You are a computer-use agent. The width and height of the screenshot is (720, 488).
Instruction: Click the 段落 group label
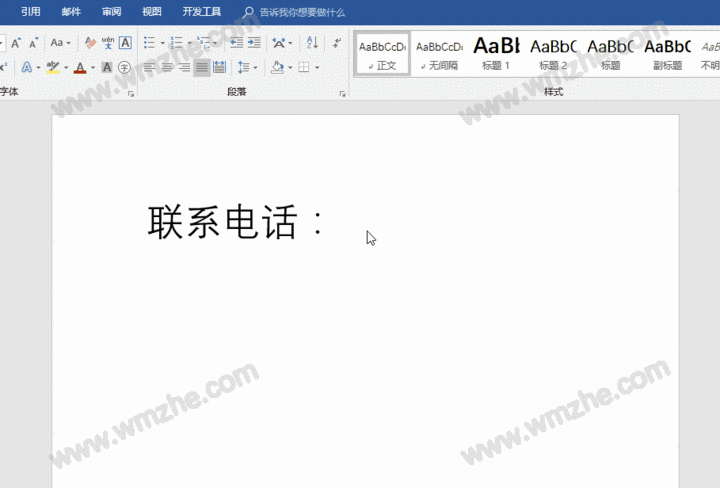coord(237,92)
